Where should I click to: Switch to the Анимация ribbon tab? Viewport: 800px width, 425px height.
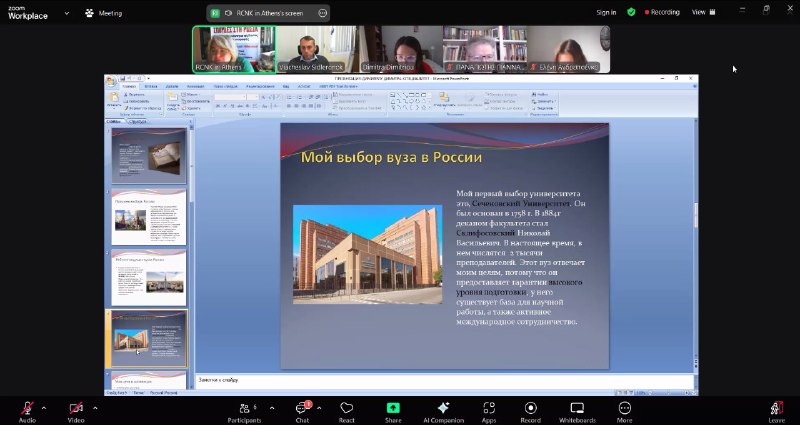coord(195,86)
